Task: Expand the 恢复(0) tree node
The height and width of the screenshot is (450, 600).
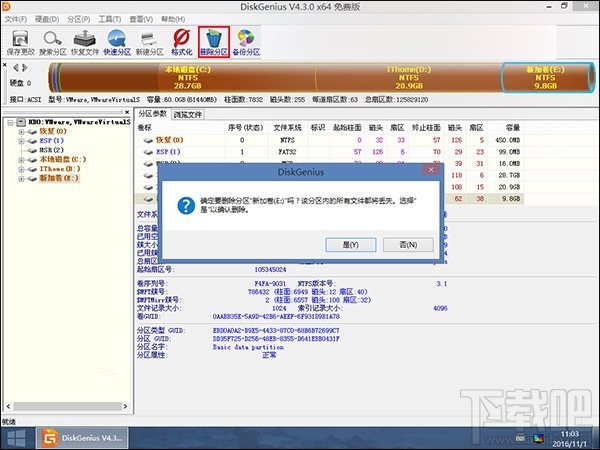Action: tap(21, 132)
